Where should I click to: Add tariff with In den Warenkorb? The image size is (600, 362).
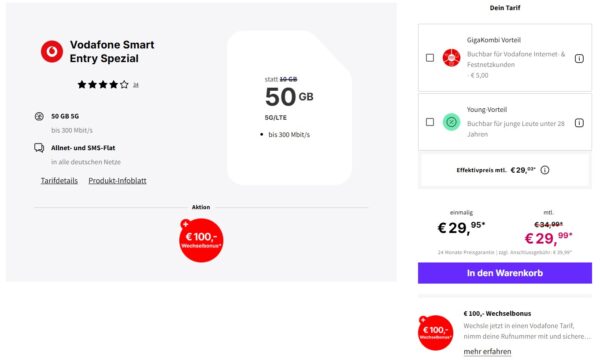pyautogui.click(x=505, y=273)
